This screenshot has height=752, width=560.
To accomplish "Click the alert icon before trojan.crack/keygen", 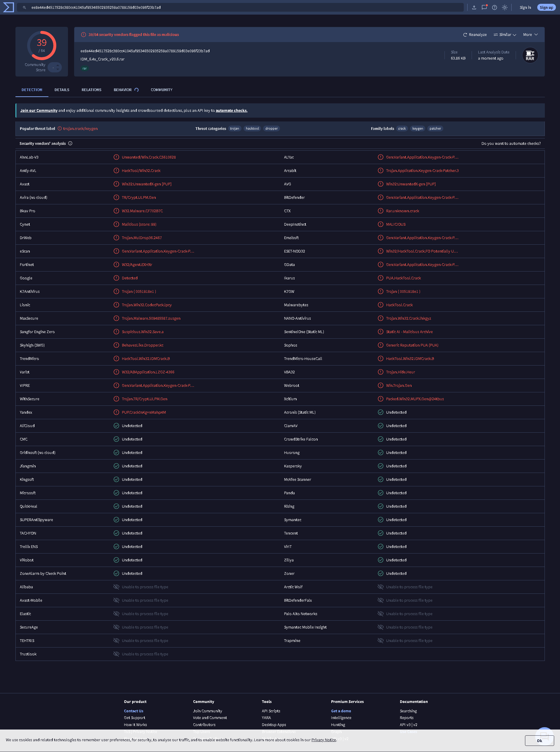I will point(60,128).
